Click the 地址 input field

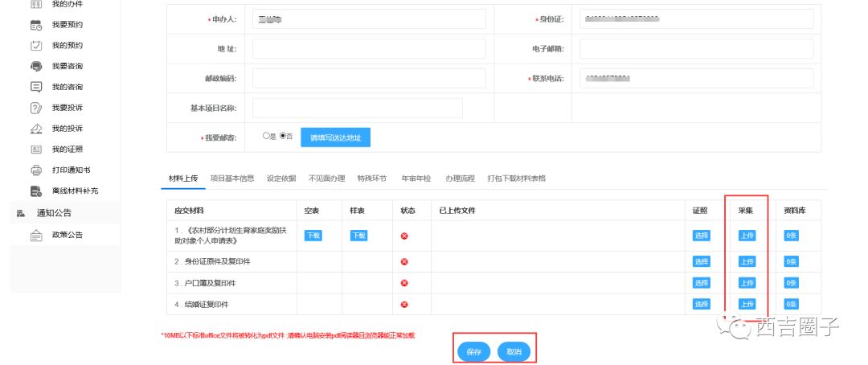pos(369,49)
